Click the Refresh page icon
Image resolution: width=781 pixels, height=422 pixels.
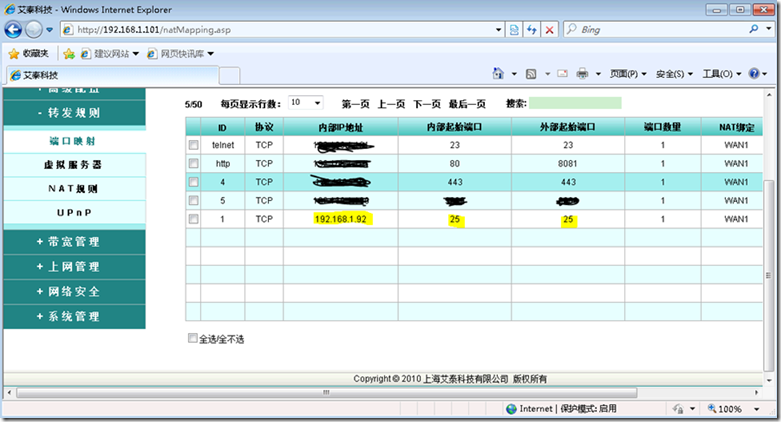531,30
